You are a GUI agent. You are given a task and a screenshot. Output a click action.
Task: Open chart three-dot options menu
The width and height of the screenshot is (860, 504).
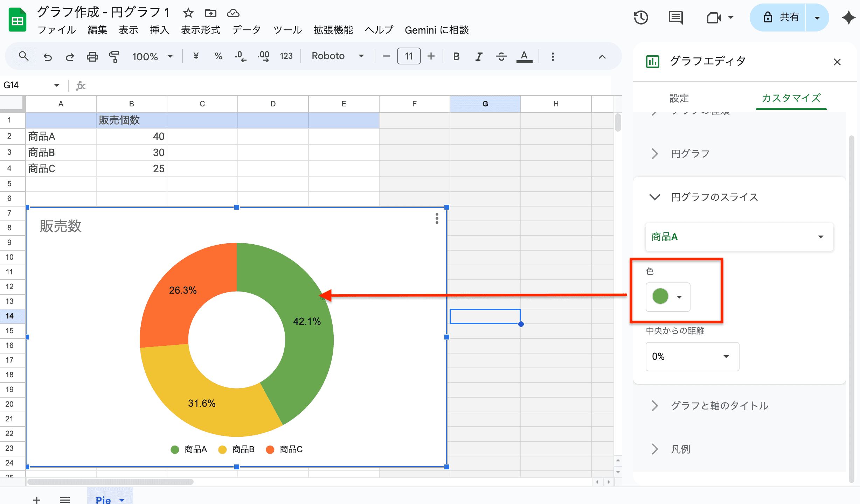coord(437,218)
